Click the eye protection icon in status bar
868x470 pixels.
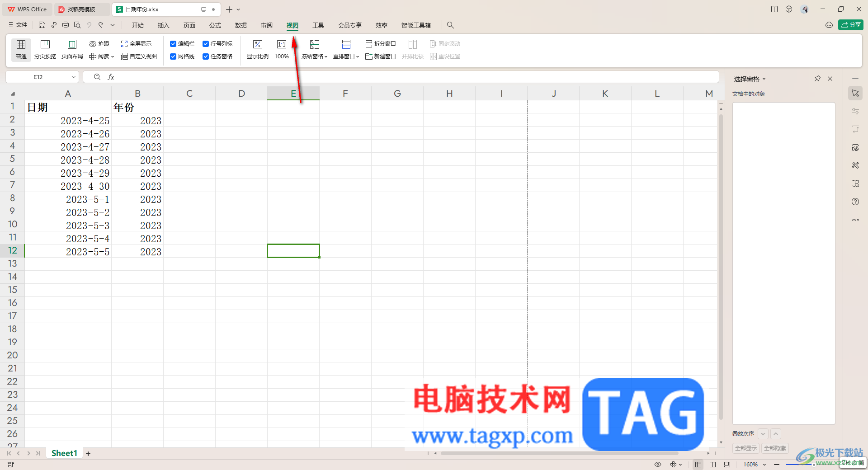pyautogui.click(x=658, y=465)
